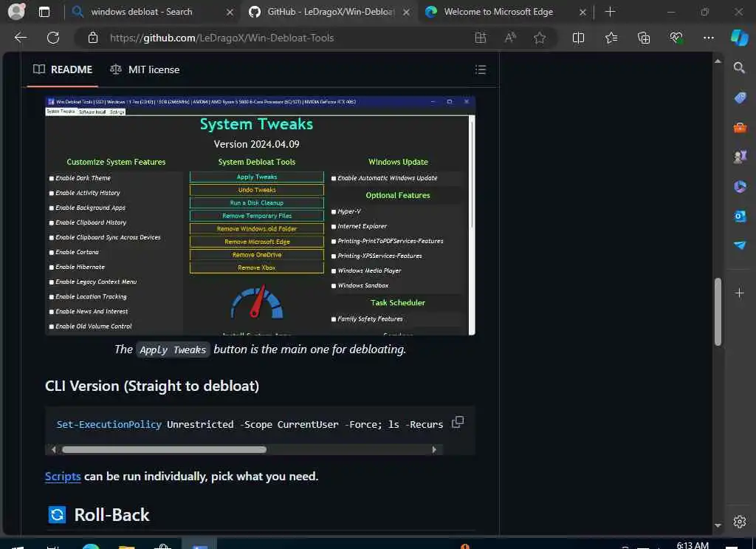Screen dimensions: 756x549
Task: Add this page to favorites
Action: [540, 38]
